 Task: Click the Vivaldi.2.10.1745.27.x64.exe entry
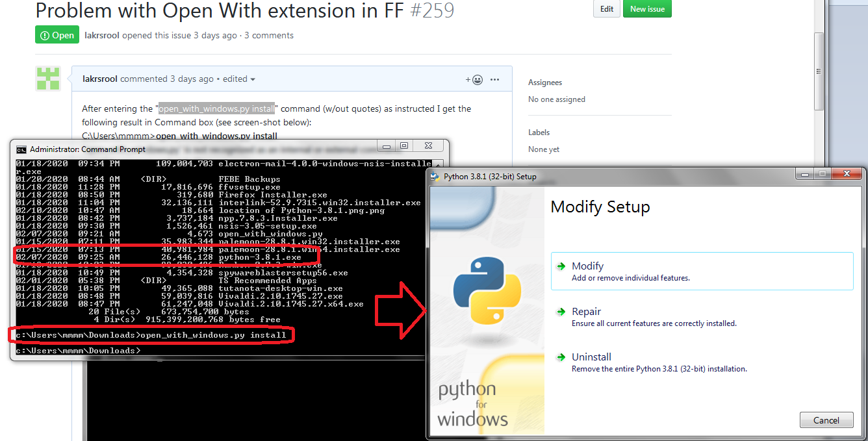coord(291,304)
